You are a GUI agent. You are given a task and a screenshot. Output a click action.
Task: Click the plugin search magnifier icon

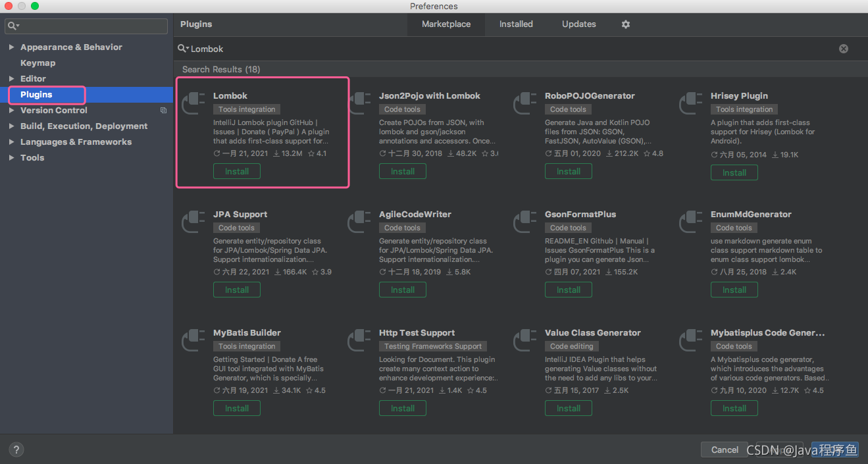pos(183,49)
